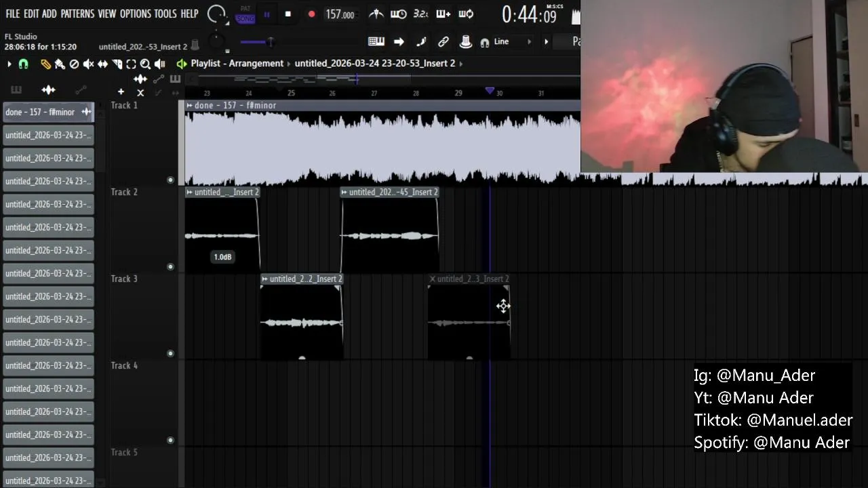
Task: Click the plus add icon above tracks
Action: click(121, 91)
